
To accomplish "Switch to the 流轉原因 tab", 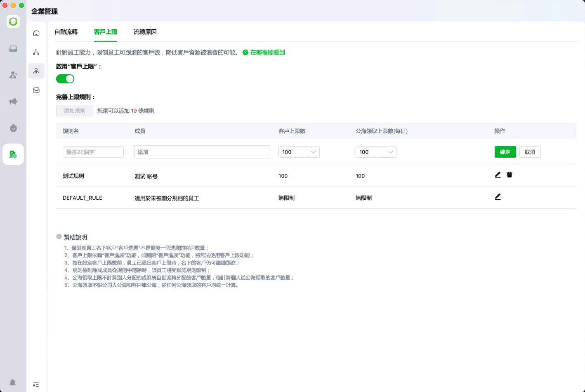I will click(x=145, y=32).
